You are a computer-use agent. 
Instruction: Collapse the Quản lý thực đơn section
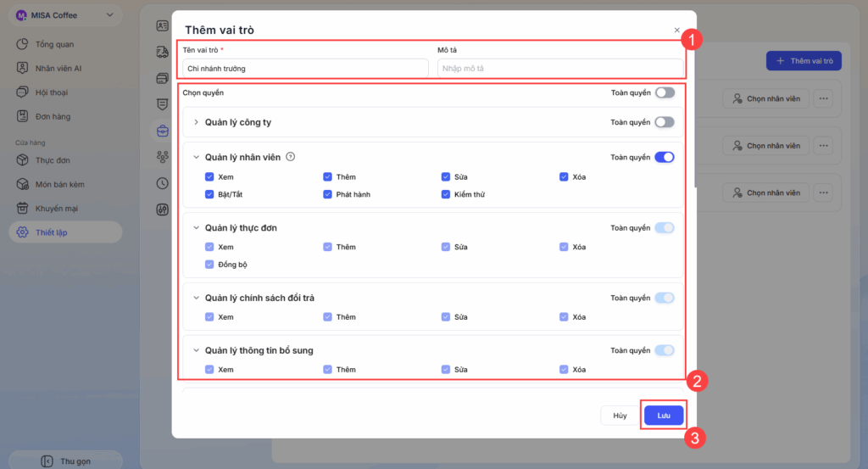coord(196,228)
